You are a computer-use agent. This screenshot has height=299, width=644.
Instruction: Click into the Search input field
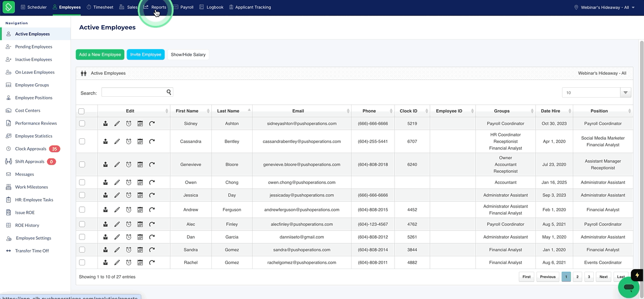(137, 92)
